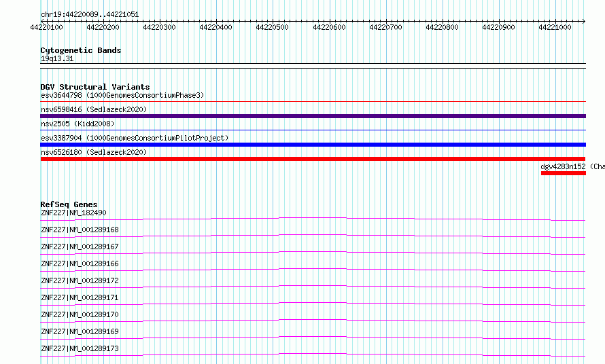Viewport: 605px width, 364px height.
Task: Click the purple nsv6598416 variant bar
Action: [313, 116]
